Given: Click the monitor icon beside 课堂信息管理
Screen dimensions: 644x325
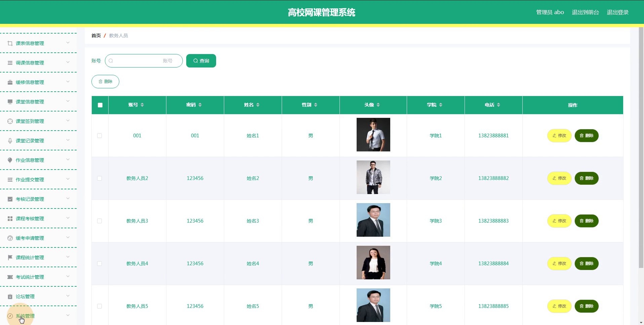Looking at the screenshot, I should tap(10, 102).
